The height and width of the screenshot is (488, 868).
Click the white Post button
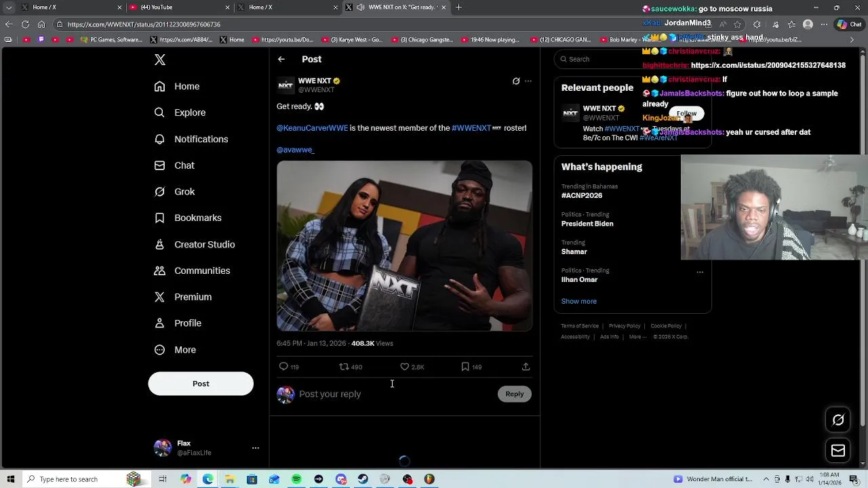click(x=201, y=384)
